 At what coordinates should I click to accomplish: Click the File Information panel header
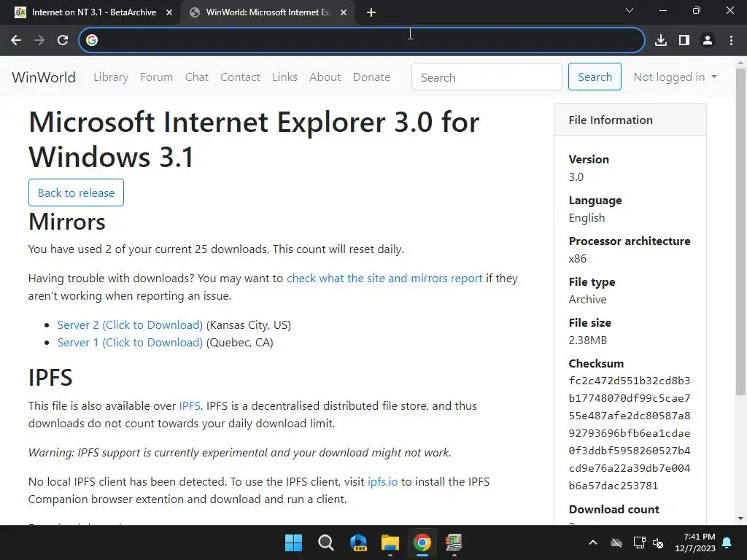[x=630, y=120]
